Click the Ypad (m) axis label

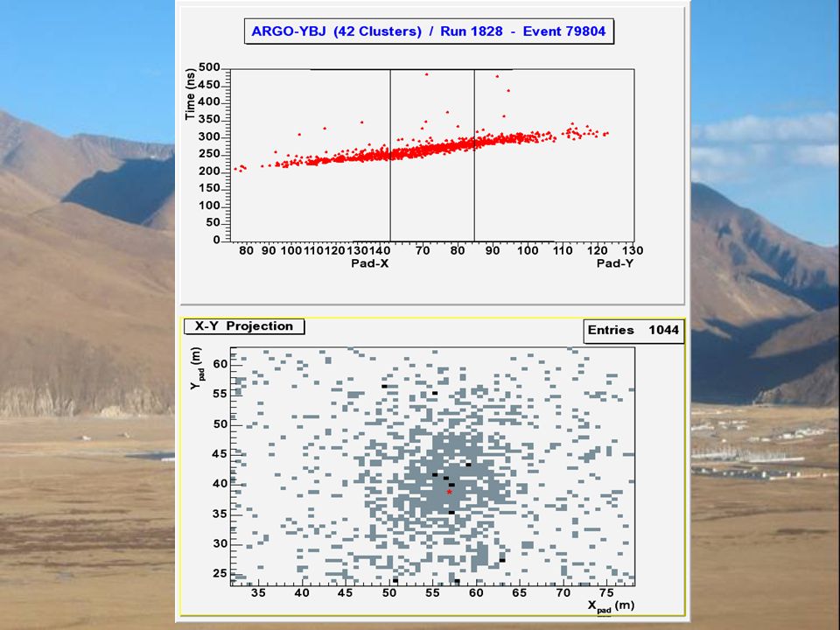[197, 368]
